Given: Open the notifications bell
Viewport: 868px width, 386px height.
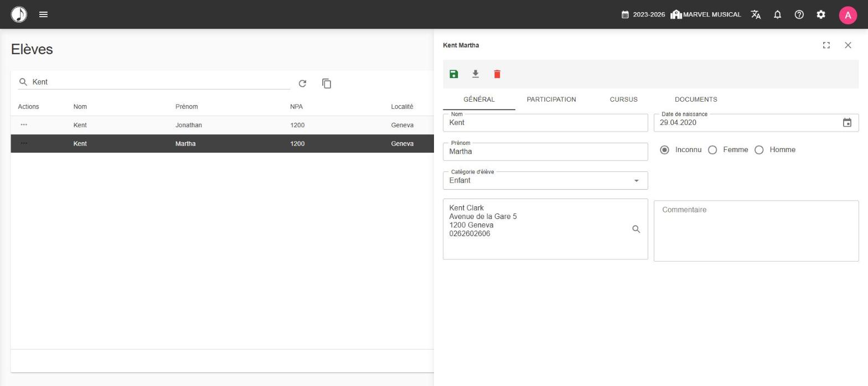Looking at the screenshot, I should [x=777, y=14].
